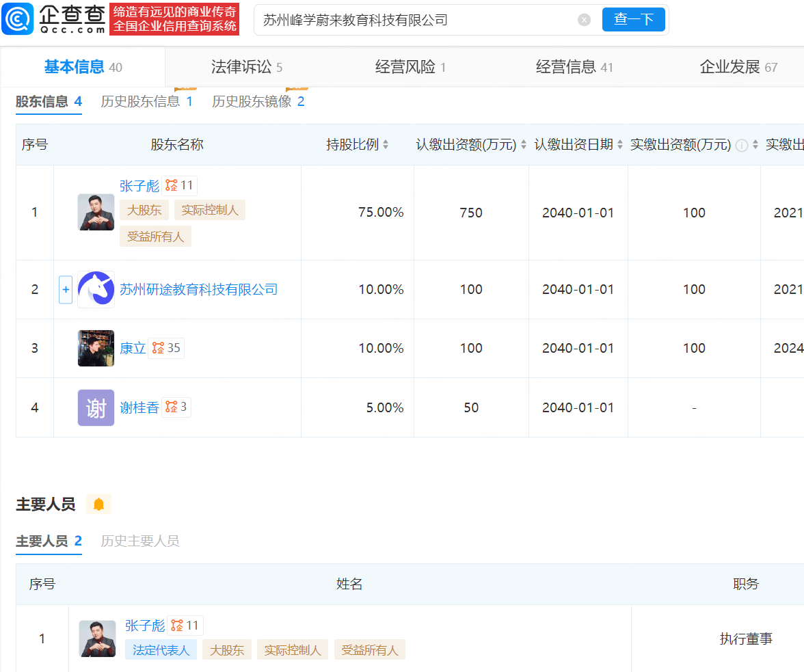The image size is (804, 672).
Task: Click the bell icon beside 主要人员
Action: coord(99,502)
